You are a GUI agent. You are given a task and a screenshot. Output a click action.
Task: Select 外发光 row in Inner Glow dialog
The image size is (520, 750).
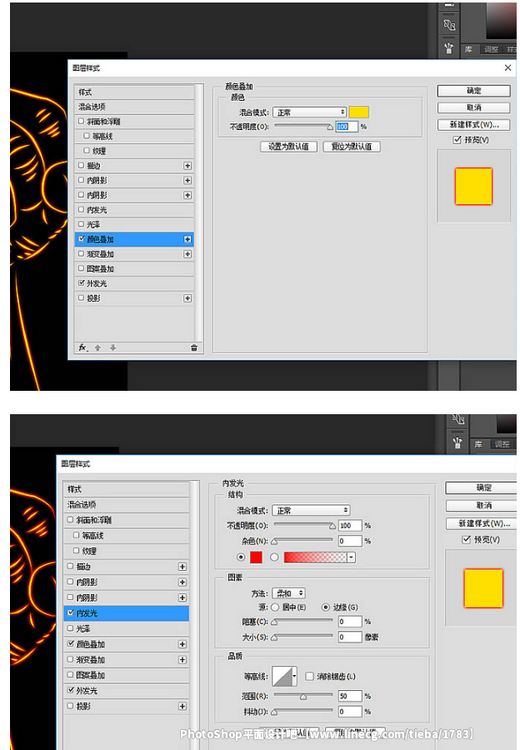pos(126,691)
